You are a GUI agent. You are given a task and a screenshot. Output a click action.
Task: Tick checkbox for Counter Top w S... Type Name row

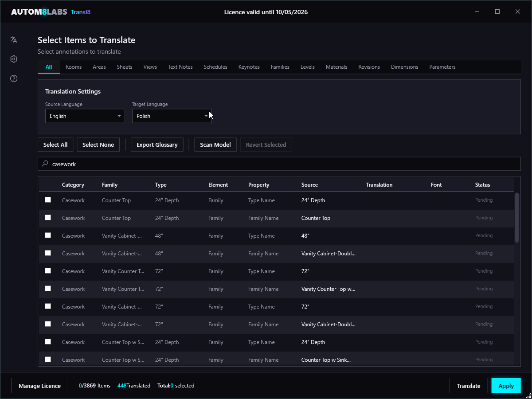(48, 342)
